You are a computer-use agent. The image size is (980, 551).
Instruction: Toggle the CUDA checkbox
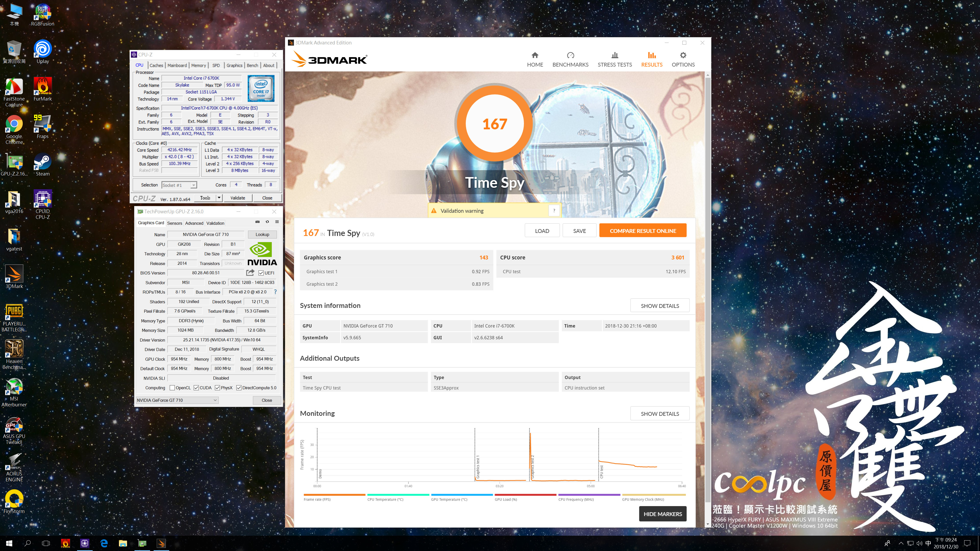click(196, 388)
